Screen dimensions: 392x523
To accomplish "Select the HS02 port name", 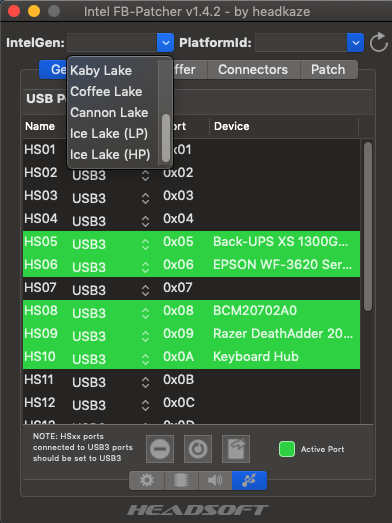I will point(41,173).
